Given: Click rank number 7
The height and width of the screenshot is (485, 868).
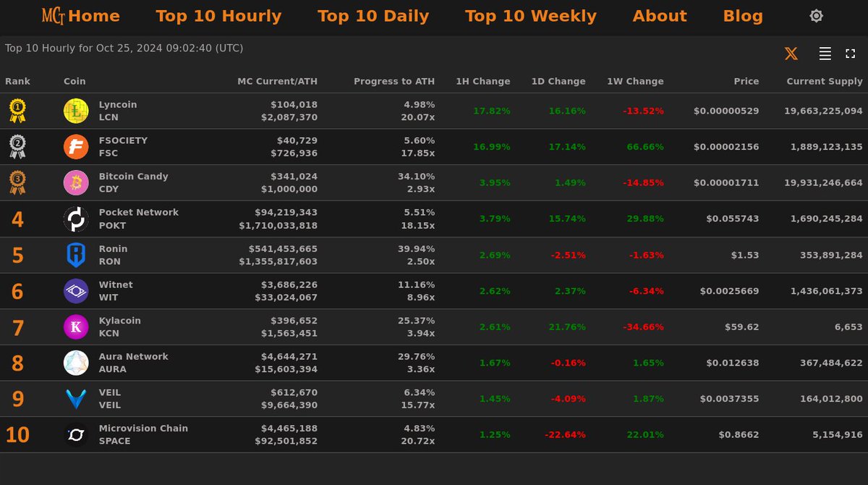Looking at the screenshot, I should [x=17, y=328].
